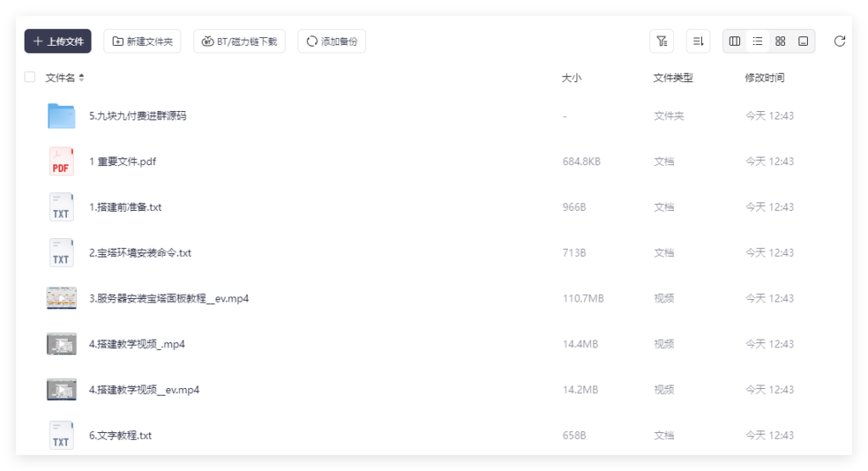Click size value 14.2MB
Screen dimensions: 868x471
pyautogui.click(x=580, y=390)
